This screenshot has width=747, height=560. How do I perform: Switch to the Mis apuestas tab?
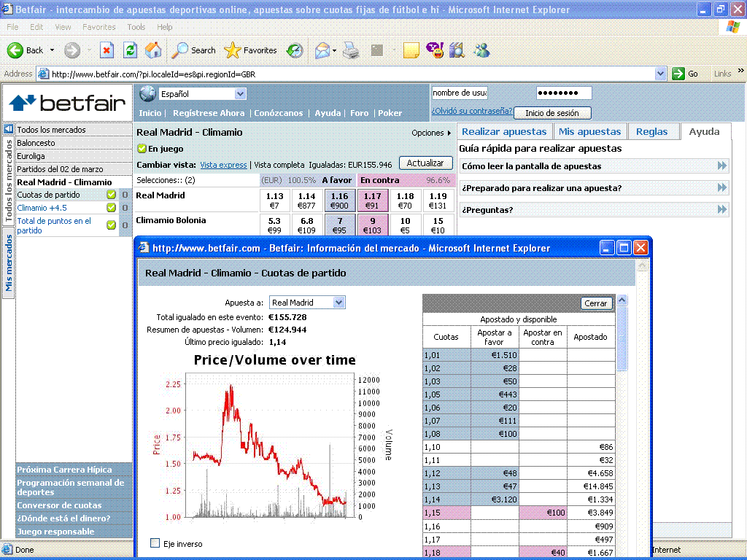pyautogui.click(x=589, y=131)
